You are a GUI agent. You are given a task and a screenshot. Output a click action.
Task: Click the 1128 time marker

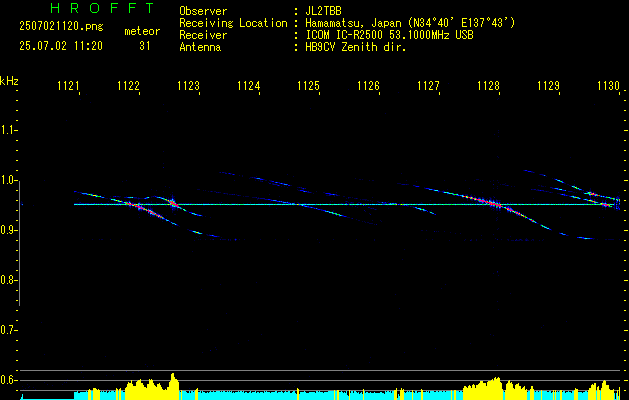click(x=488, y=86)
